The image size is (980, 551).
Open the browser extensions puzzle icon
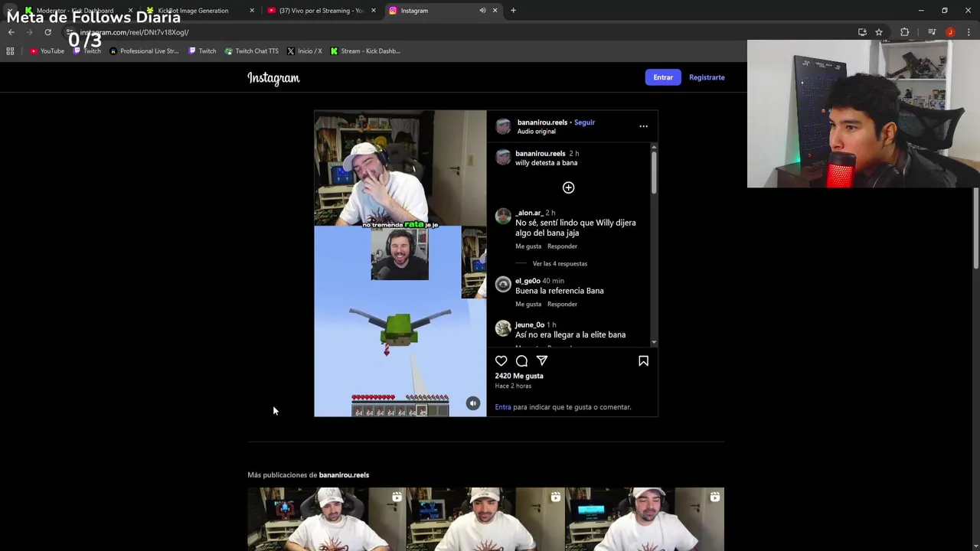[905, 32]
